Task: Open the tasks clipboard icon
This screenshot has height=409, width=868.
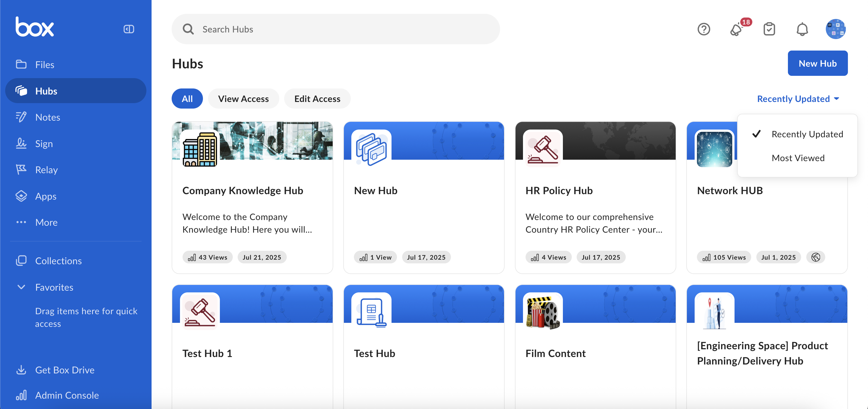Action: click(769, 29)
